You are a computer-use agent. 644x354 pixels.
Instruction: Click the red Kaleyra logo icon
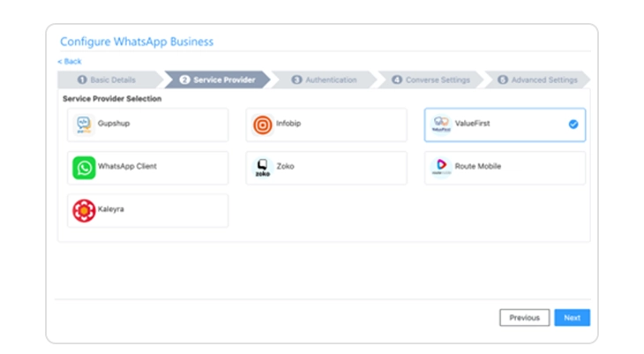pos(84,211)
